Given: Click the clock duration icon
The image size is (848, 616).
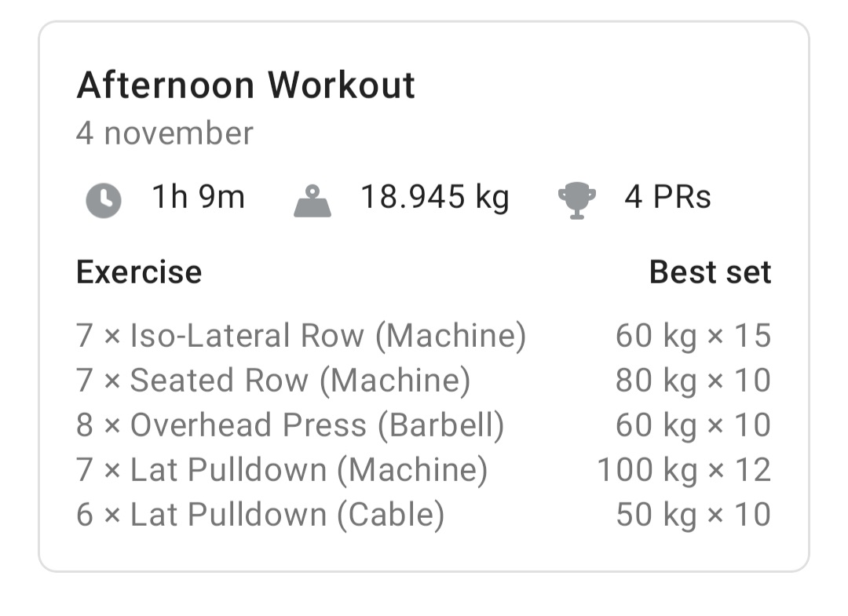Looking at the screenshot, I should pyautogui.click(x=104, y=200).
